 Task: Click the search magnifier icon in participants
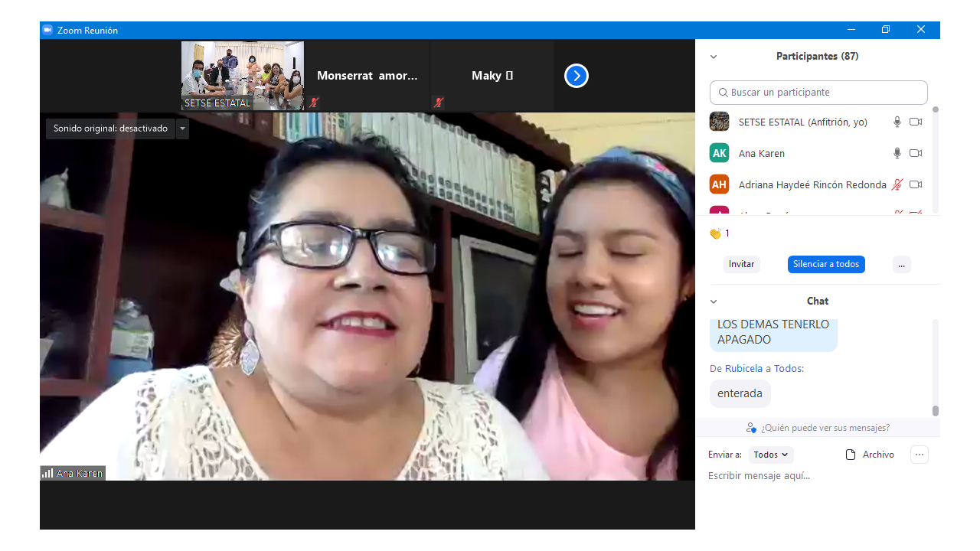(724, 93)
